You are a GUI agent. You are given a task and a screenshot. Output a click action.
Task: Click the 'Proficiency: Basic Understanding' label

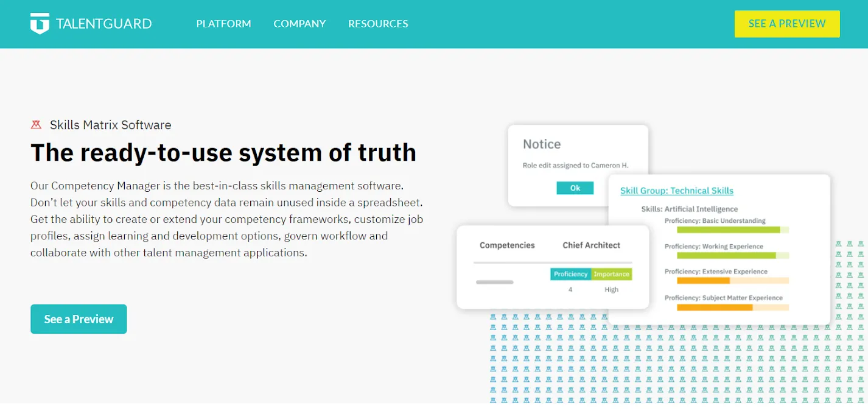point(715,221)
